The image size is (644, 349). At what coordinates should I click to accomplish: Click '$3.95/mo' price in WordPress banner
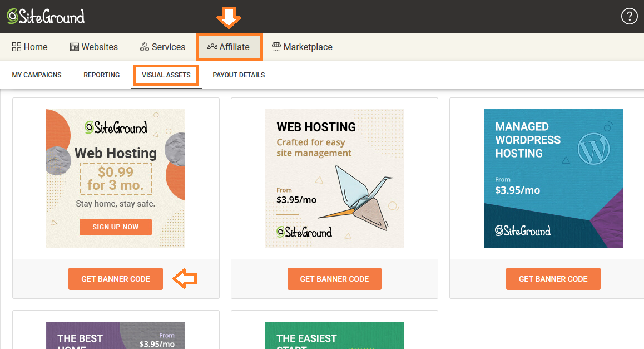tap(517, 190)
